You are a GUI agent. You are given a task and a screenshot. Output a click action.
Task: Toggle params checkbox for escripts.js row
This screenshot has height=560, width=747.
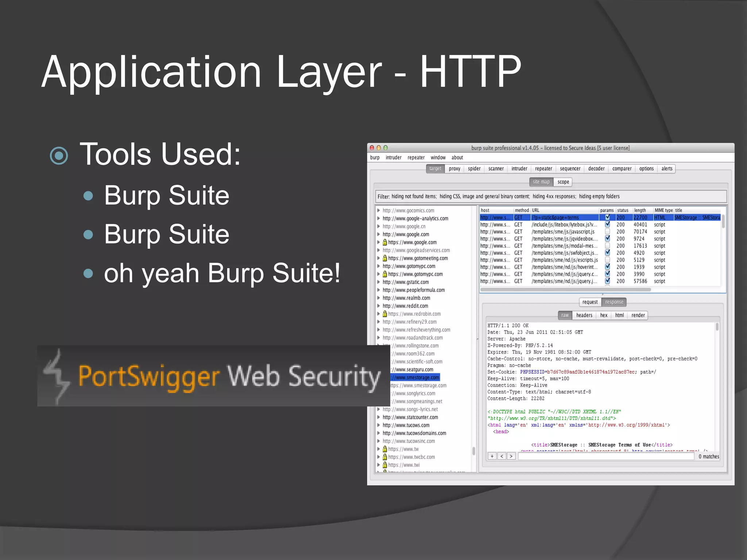click(607, 260)
